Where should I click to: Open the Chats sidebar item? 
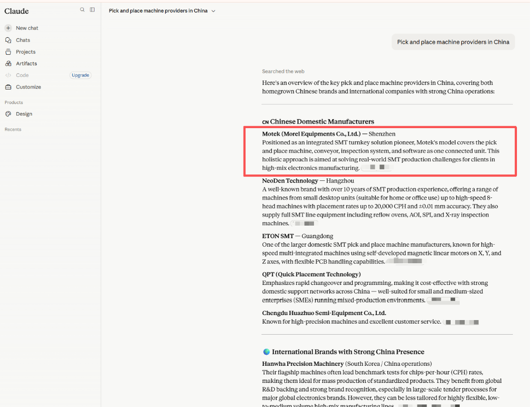click(x=23, y=40)
